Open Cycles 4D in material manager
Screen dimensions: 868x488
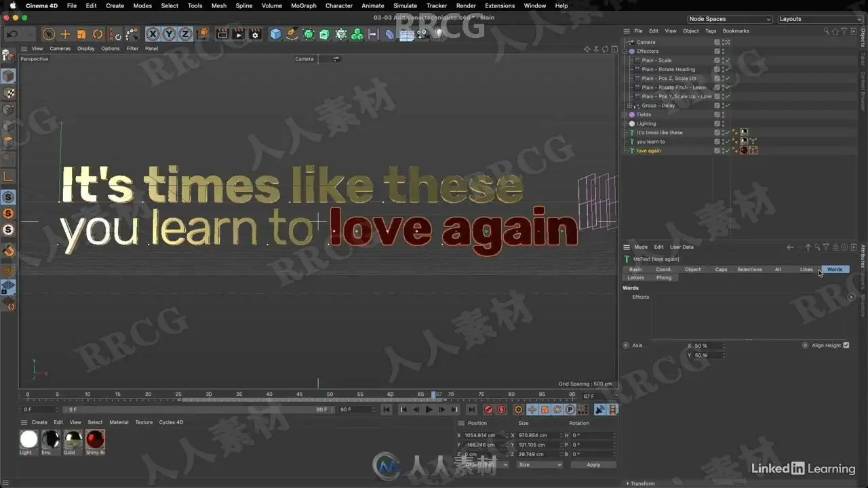click(x=171, y=422)
